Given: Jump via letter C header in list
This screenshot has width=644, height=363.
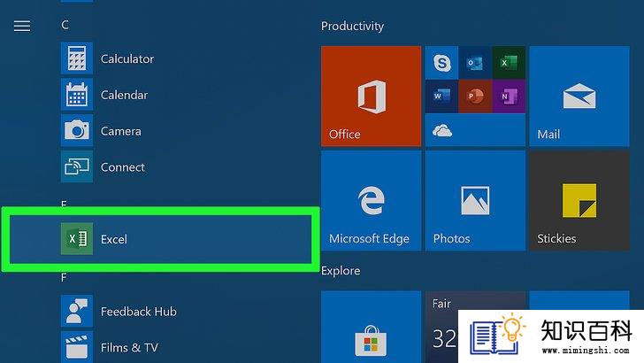Looking at the screenshot, I should point(65,25).
